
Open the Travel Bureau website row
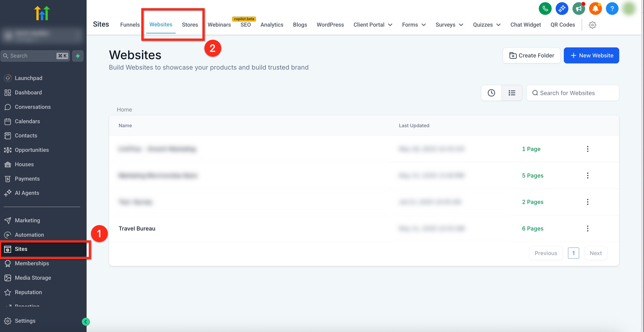point(137,228)
